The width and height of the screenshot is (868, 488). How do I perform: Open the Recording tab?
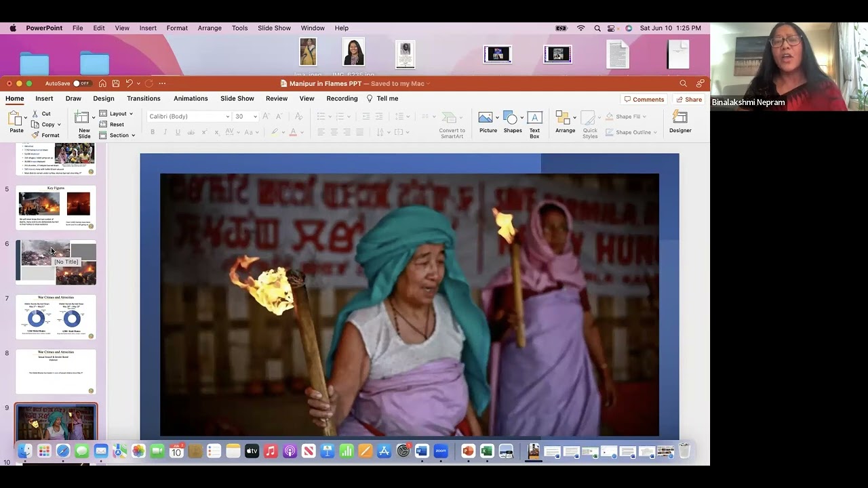[x=342, y=98]
